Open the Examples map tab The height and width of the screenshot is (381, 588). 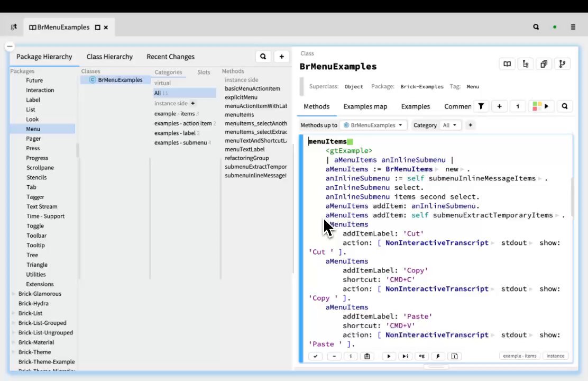(365, 106)
